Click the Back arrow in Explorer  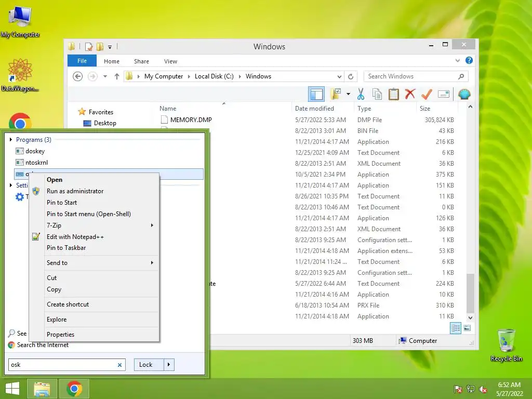coord(78,76)
